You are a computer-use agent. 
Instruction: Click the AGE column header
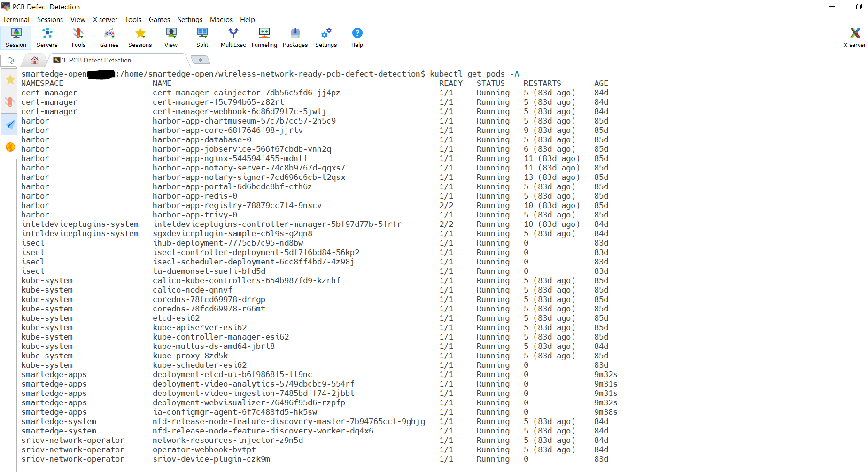point(601,83)
